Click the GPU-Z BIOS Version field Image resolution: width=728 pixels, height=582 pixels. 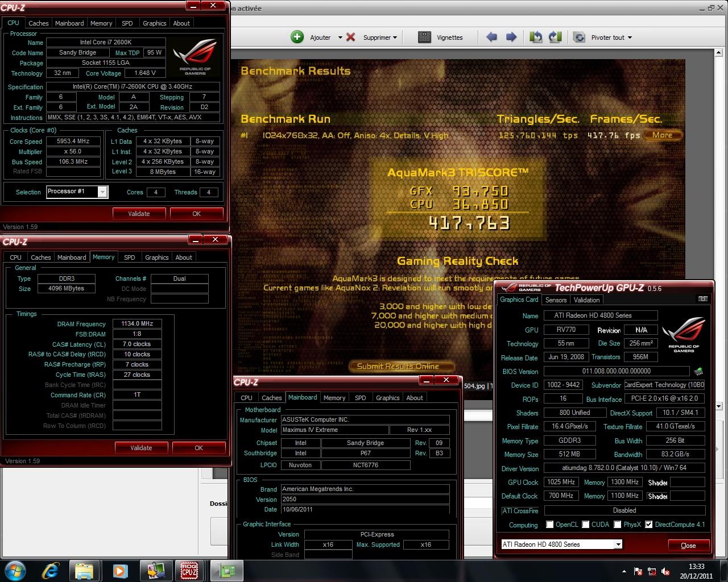617,371
